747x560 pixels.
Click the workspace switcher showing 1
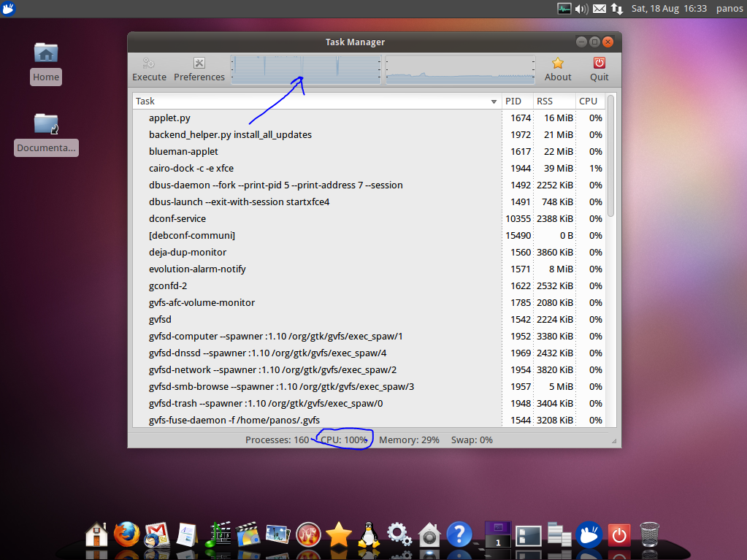[x=498, y=534]
